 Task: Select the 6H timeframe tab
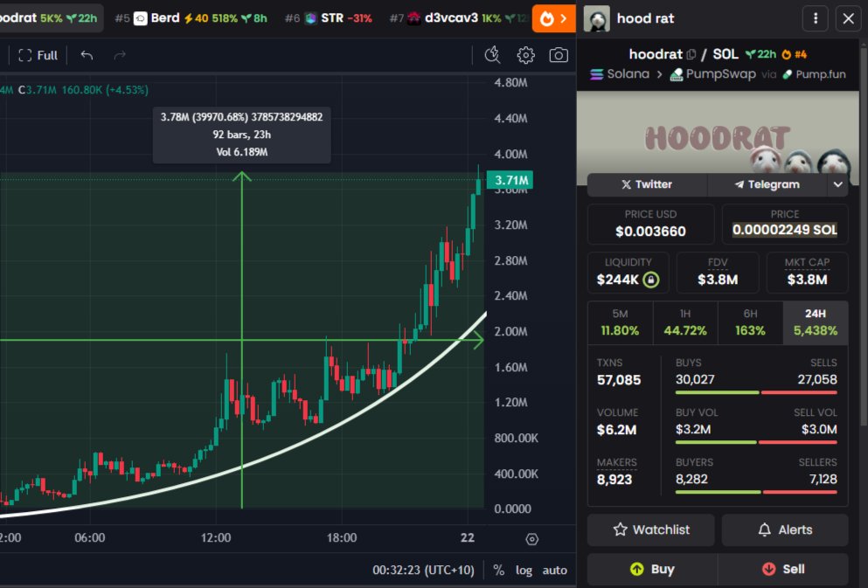(x=750, y=323)
